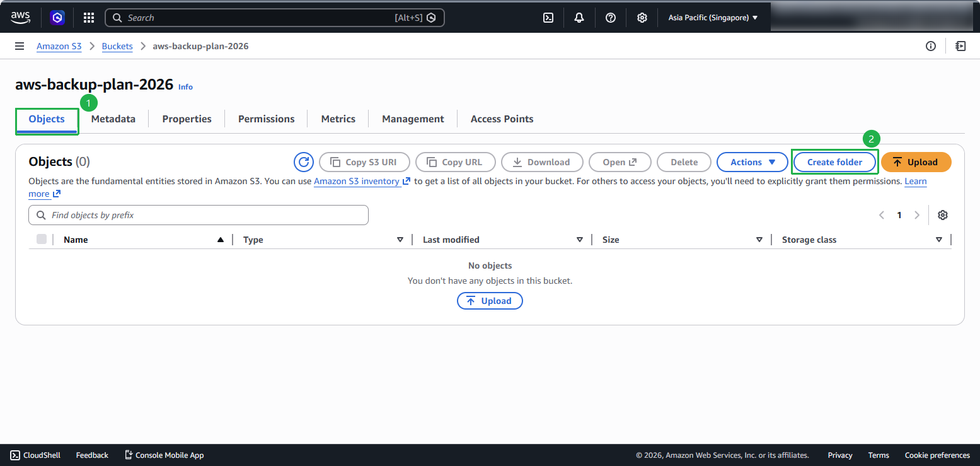Switch to the Properties tab

187,119
